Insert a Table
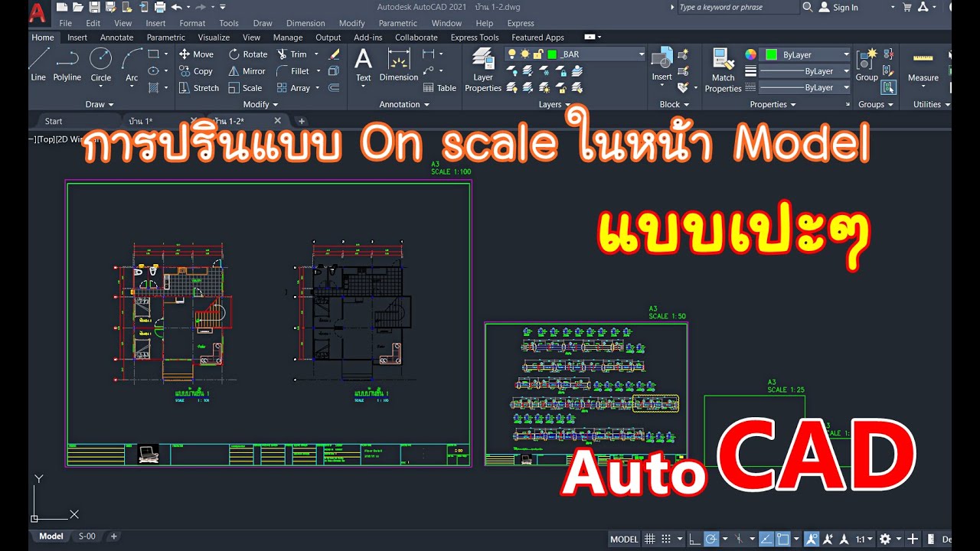The width and height of the screenshot is (980, 551). 439,88
